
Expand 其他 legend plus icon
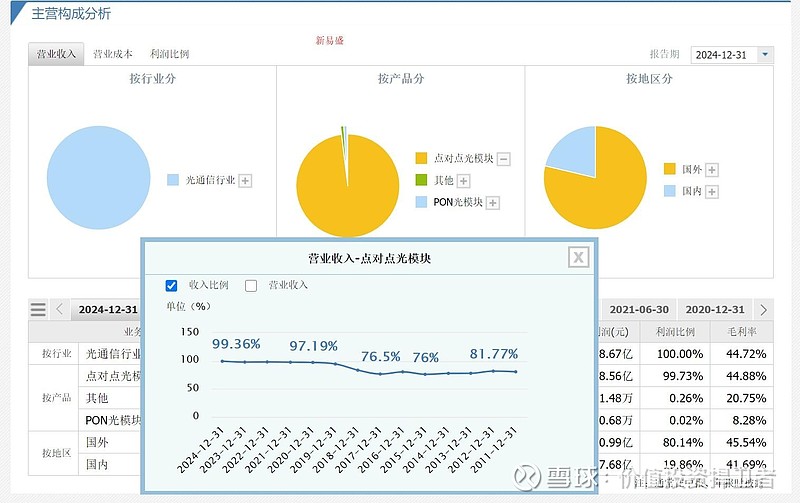tap(463, 181)
